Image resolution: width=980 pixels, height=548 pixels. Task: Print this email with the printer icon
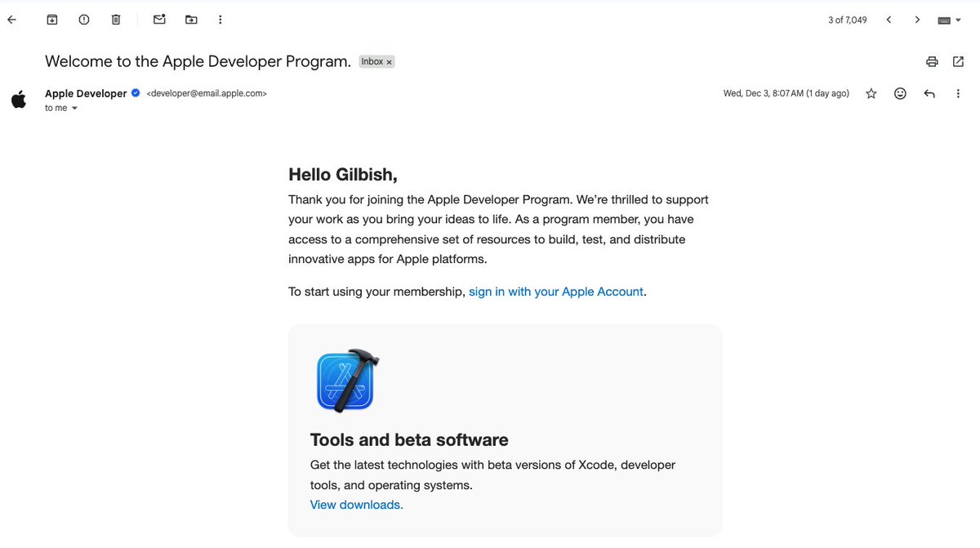(932, 61)
